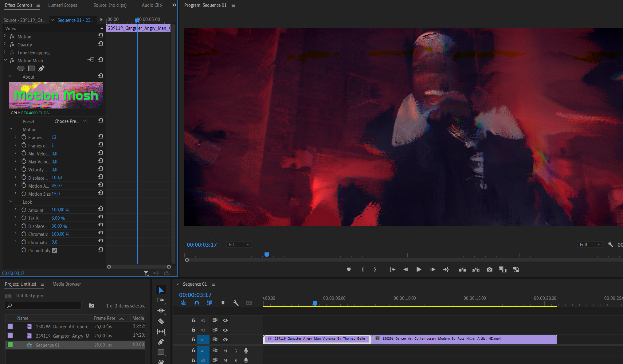The image size is (623, 364).
Task: Click the Export Frame camera icon
Action: (x=489, y=269)
